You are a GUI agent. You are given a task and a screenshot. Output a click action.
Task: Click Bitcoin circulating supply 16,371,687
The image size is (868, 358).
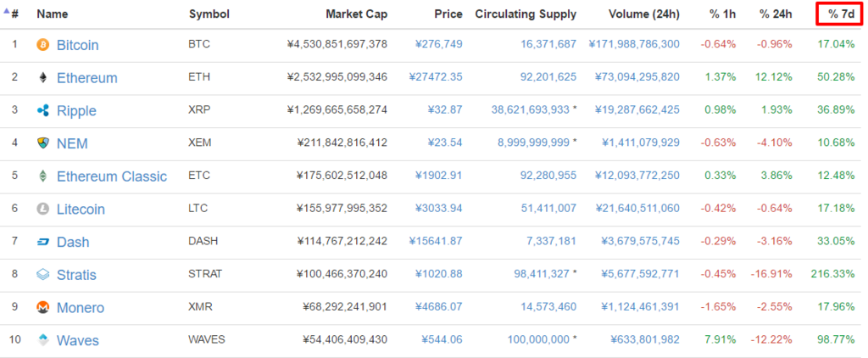point(548,44)
